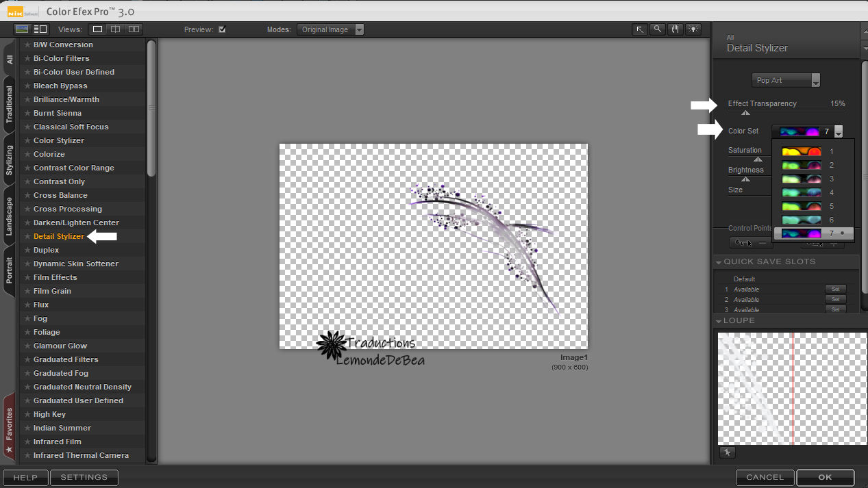Star the Burnt Sienna filter
The image size is (868, 488).
(27, 113)
